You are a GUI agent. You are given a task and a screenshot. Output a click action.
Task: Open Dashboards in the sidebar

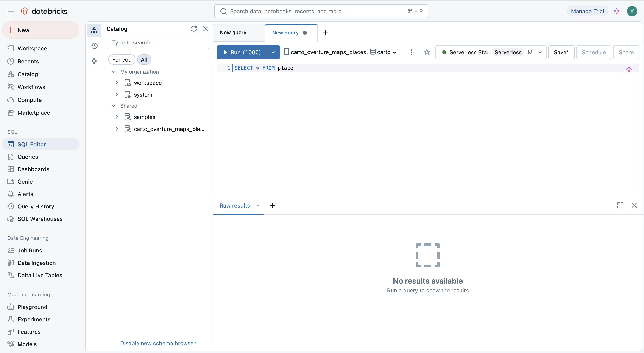(x=40, y=169)
